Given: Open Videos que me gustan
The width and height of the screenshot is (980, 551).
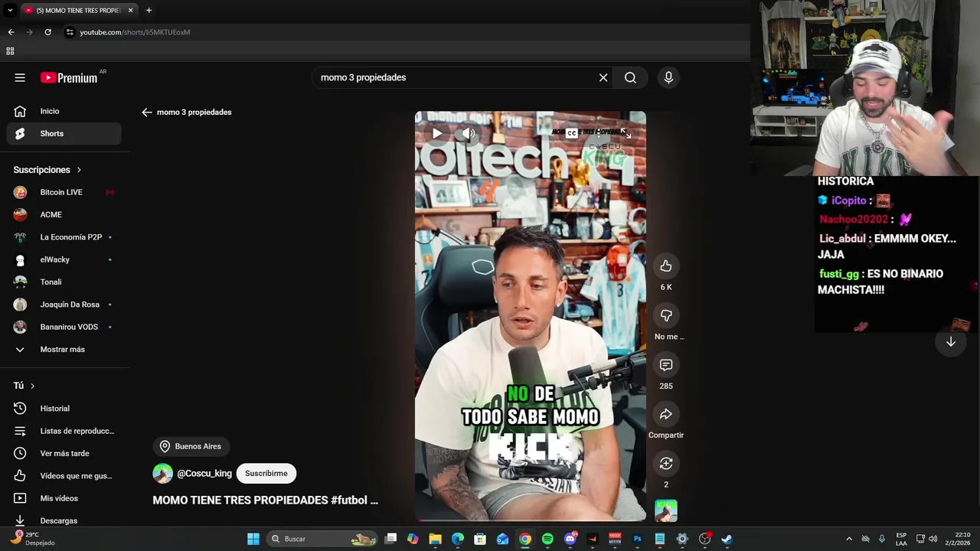Looking at the screenshot, I should (x=64, y=476).
